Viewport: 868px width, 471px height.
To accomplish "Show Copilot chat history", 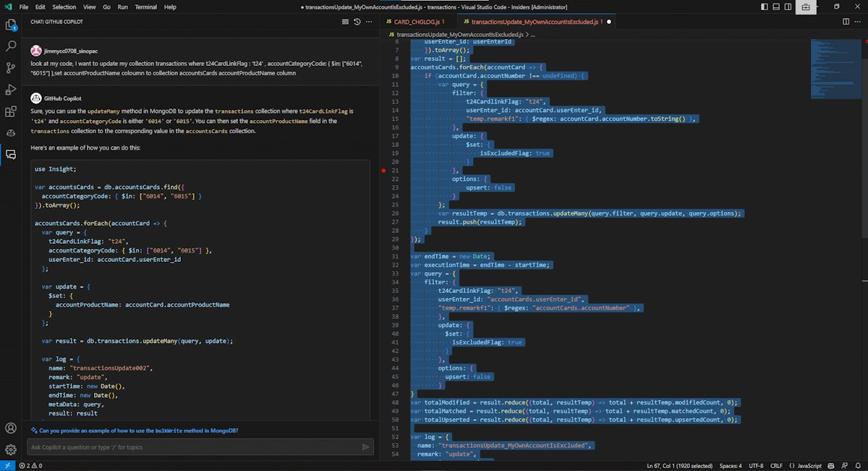I will pos(357,22).
